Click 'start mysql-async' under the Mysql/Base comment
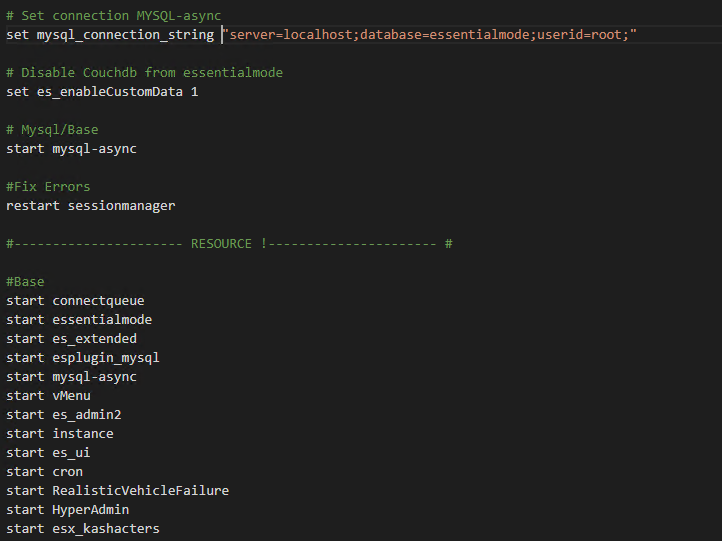Viewport: 722px width, 541px height. pyautogui.click(x=71, y=149)
